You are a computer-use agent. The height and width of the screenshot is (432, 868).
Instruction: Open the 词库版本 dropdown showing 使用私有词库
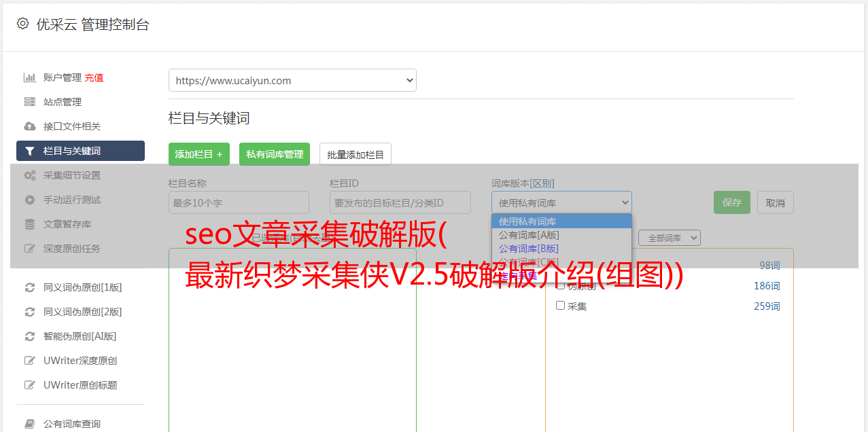tap(561, 202)
